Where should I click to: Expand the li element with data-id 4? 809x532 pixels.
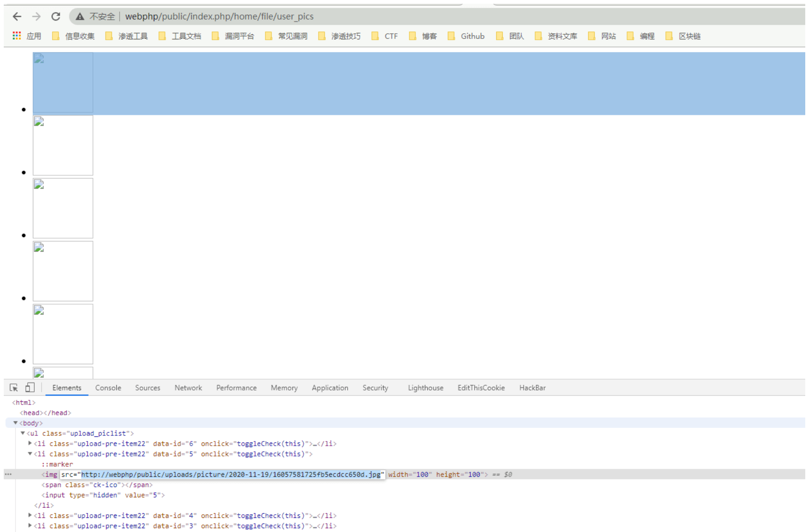(30, 516)
